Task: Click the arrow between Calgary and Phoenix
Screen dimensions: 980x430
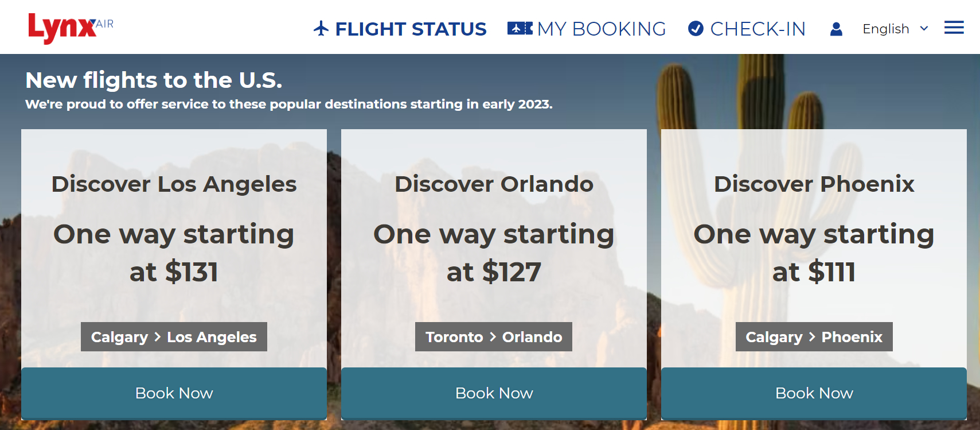Action: pos(812,337)
